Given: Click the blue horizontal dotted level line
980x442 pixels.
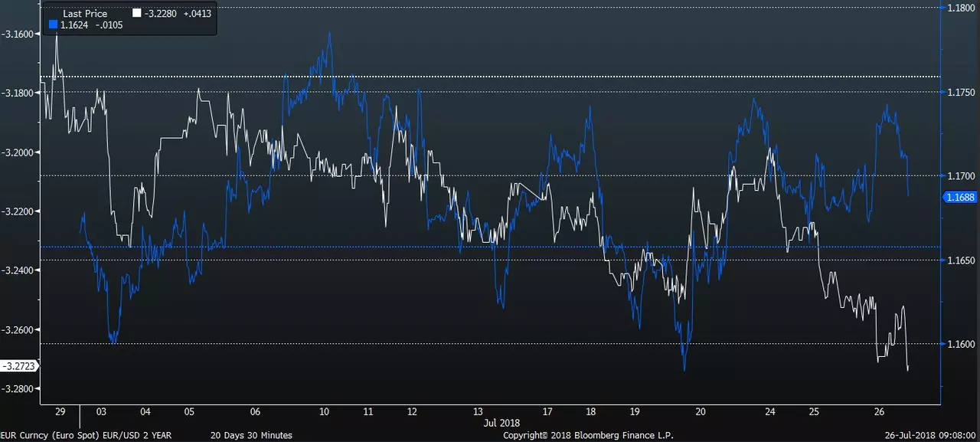Looking at the screenshot, I should 490,247.
